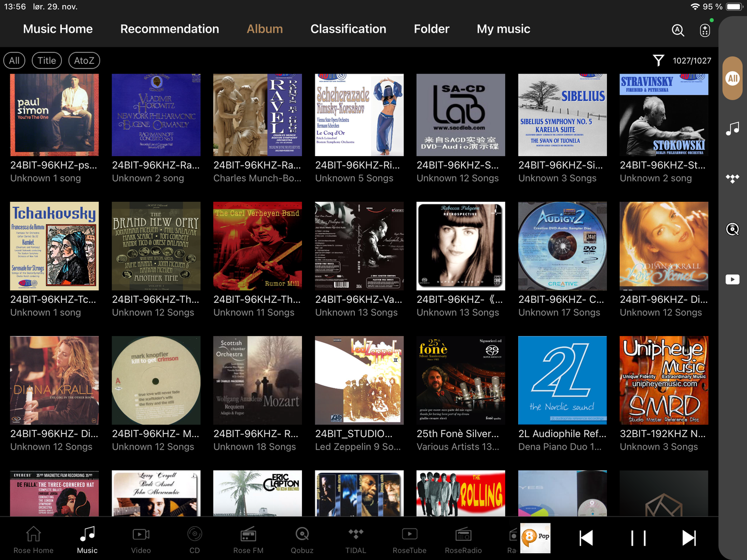
Task: Open the Audigy 2 sampler disc cover
Action: 562,246
